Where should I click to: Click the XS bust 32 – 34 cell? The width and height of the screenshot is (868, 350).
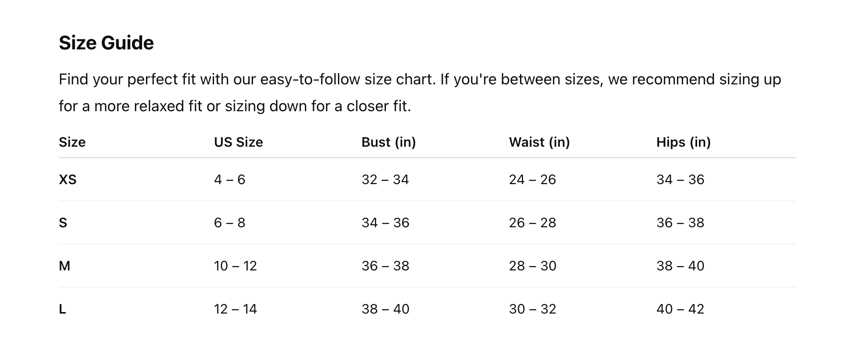(385, 180)
